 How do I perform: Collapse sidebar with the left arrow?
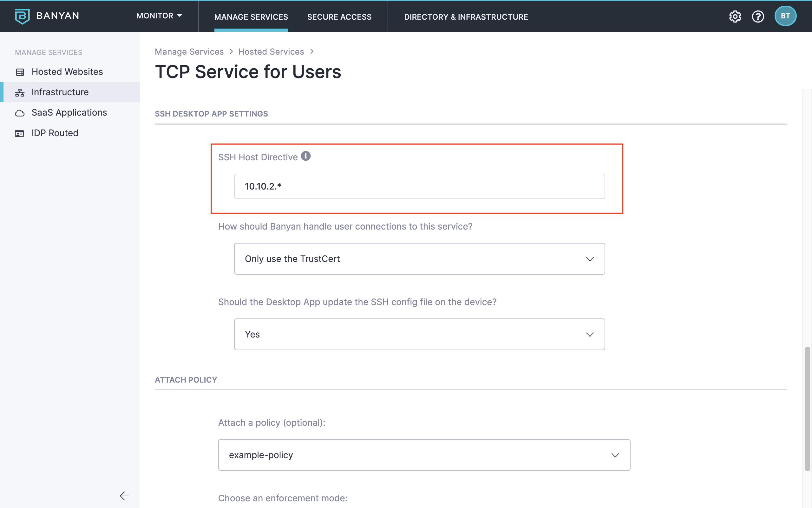(x=124, y=496)
